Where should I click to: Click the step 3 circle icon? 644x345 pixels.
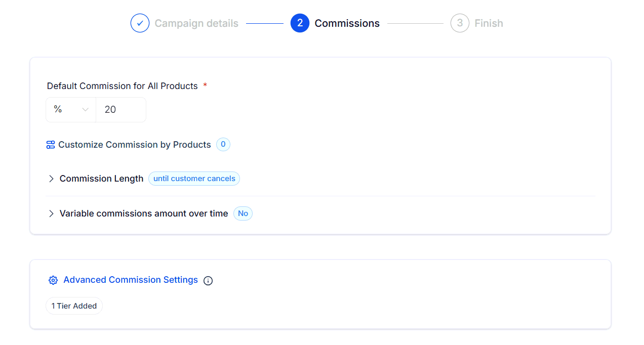point(460,23)
